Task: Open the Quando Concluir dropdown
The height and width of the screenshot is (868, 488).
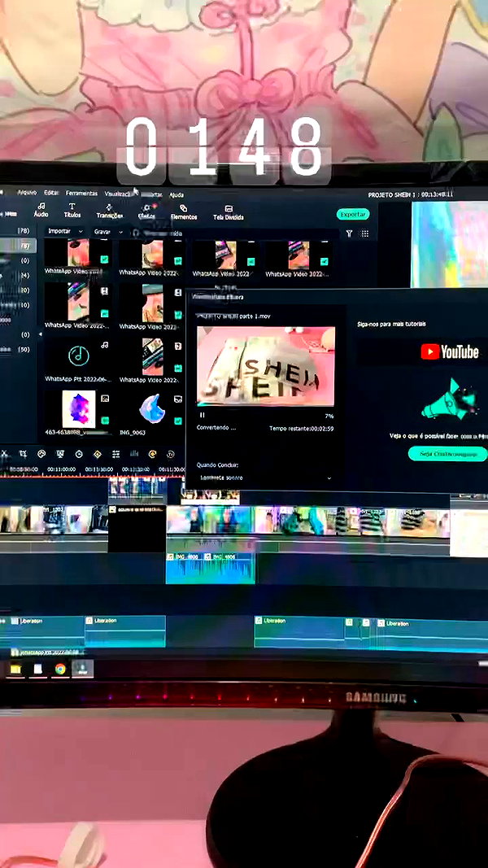Action: (266, 478)
